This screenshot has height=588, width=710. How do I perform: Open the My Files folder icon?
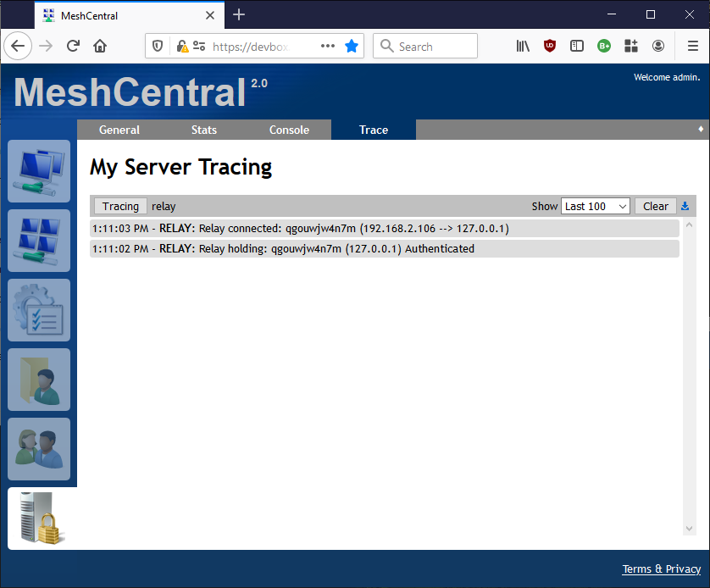point(39,380)
